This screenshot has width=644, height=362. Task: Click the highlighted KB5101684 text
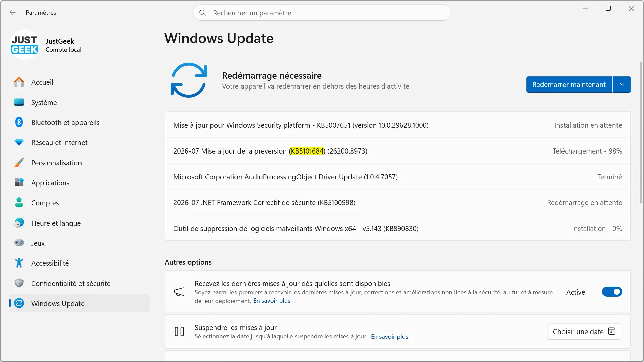[307, 151]
